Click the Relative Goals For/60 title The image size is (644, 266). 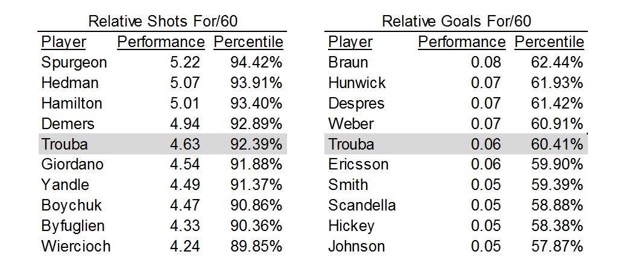click(x=456, y=21)
